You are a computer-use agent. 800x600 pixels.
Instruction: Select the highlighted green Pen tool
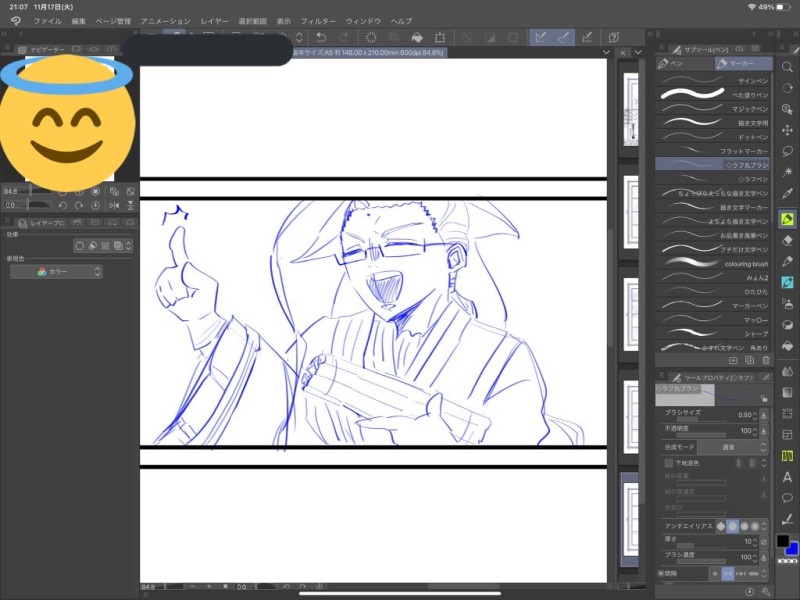[787, 219]
